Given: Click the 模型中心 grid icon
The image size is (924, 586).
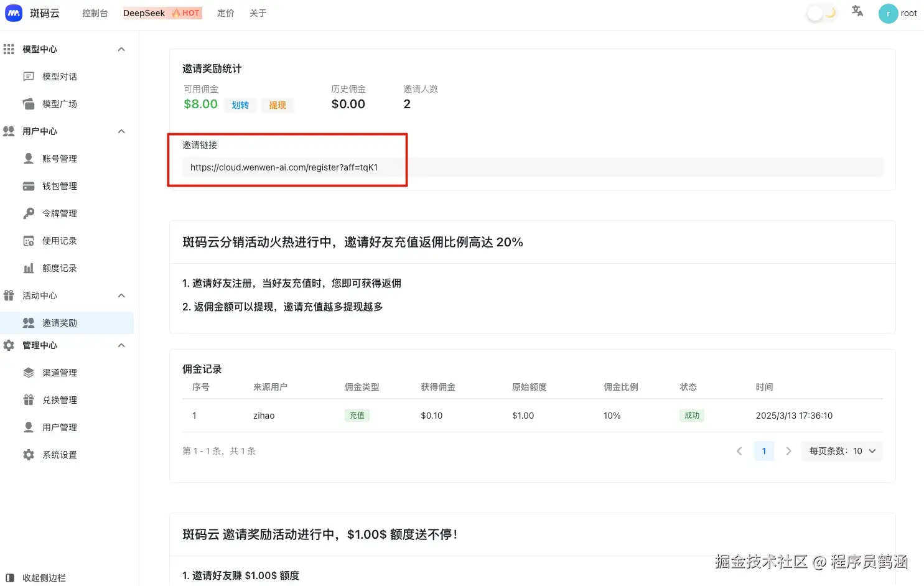Looking at the screenshot, I should [9, 49].
